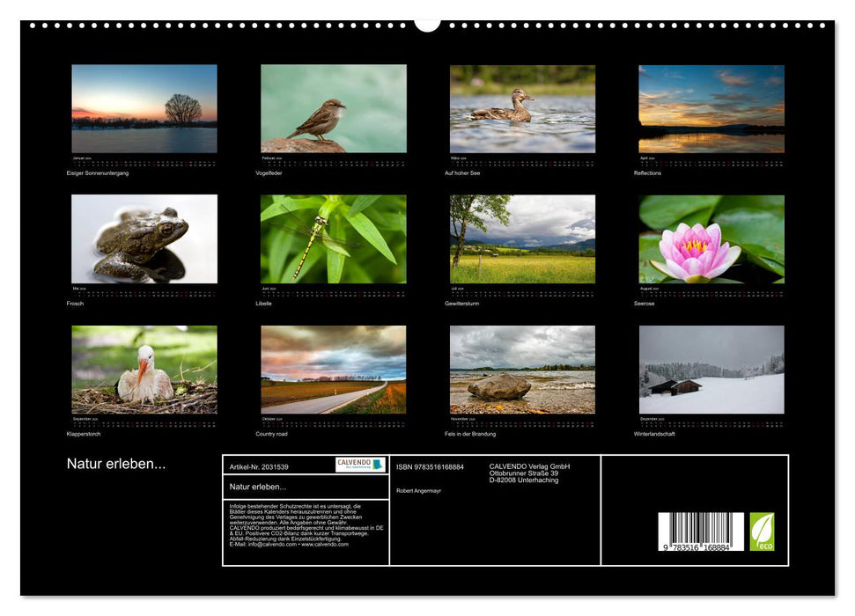Click the blue checkmark in the CALVENDO logo
Image resolution: width=855 pixels, height=616 pixels.
pos(375,466)
